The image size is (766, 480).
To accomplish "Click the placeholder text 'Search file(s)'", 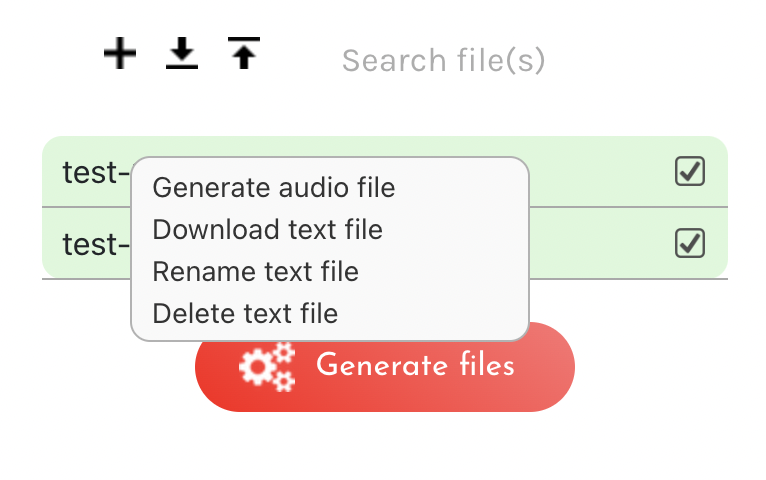I will tap(444, 61).
